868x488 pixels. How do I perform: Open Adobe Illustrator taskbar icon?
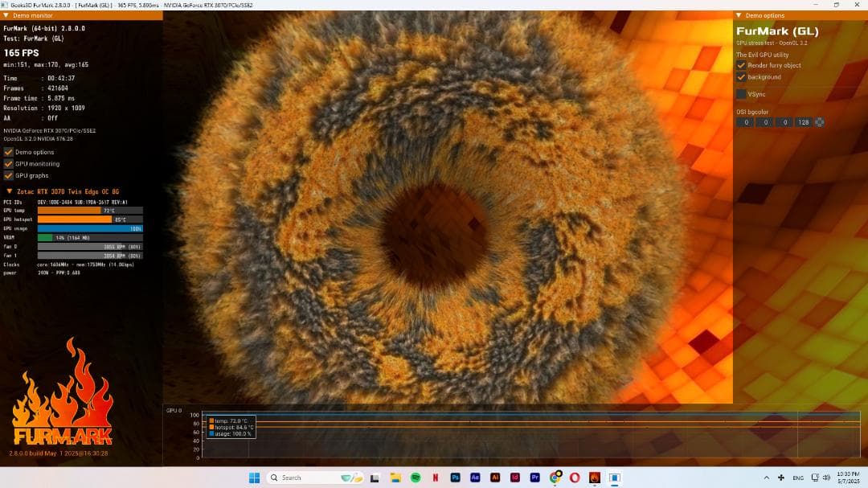tap(496, 478)
